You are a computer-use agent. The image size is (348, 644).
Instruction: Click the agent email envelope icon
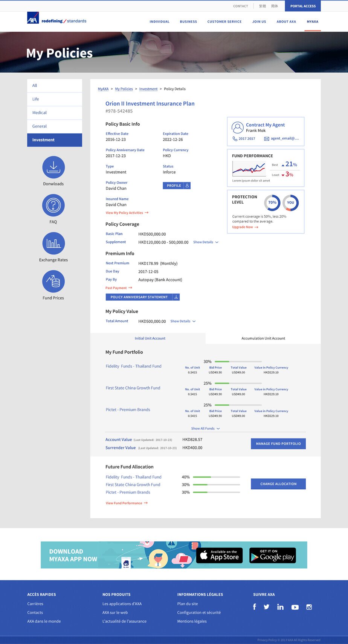267,139
